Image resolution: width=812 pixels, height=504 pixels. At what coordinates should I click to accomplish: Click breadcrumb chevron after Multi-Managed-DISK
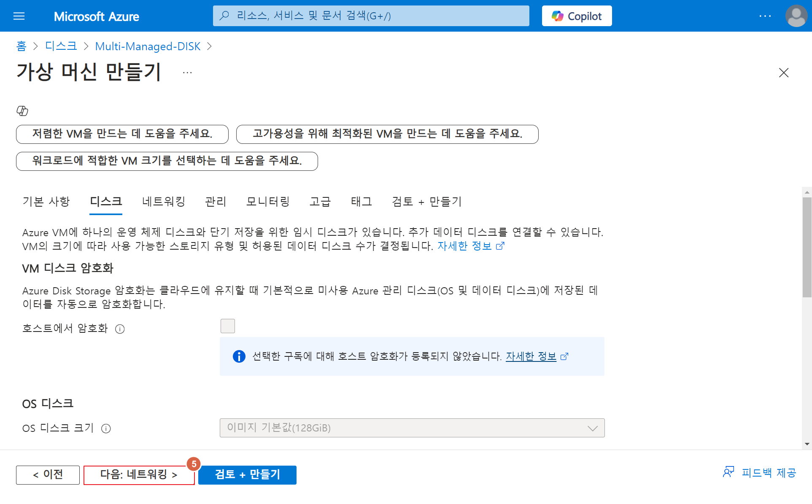[x=210, y=46]
